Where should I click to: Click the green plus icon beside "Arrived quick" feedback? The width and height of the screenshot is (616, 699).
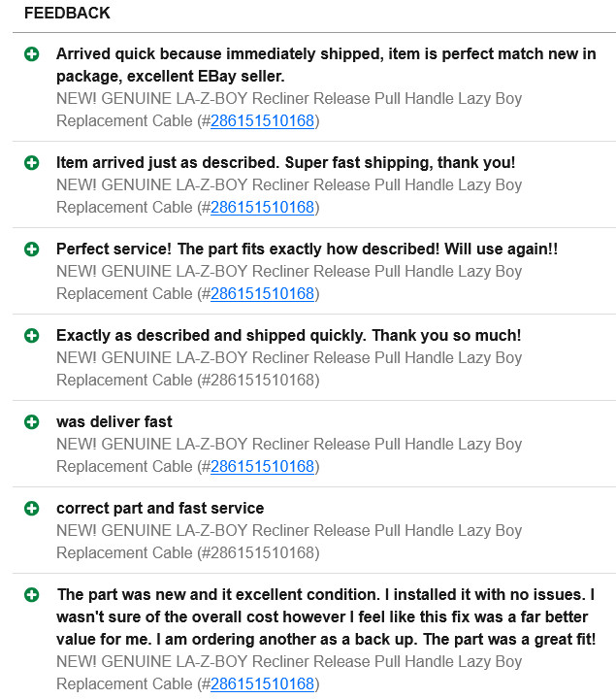32,54
